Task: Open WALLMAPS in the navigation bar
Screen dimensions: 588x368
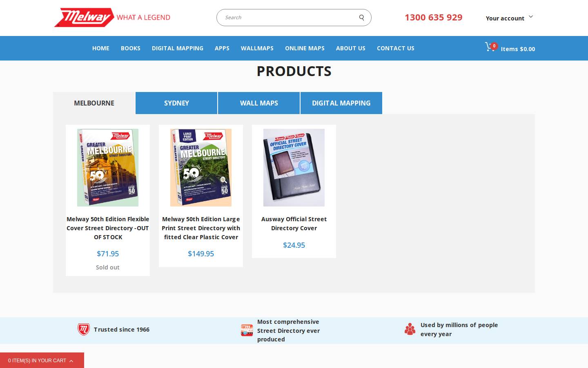Action: tap(257, 48)
